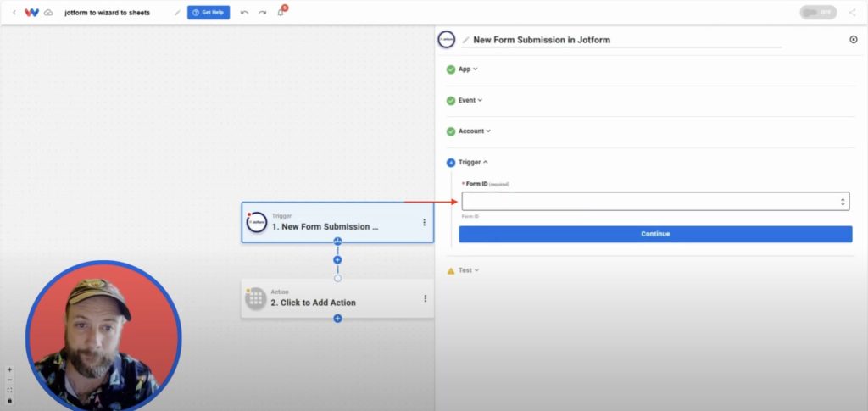Image resolution: width=868 pixels, height=411 pixels.
Task: Click the 'New Form Submission in Jotform' title
Action: (542, 40)
